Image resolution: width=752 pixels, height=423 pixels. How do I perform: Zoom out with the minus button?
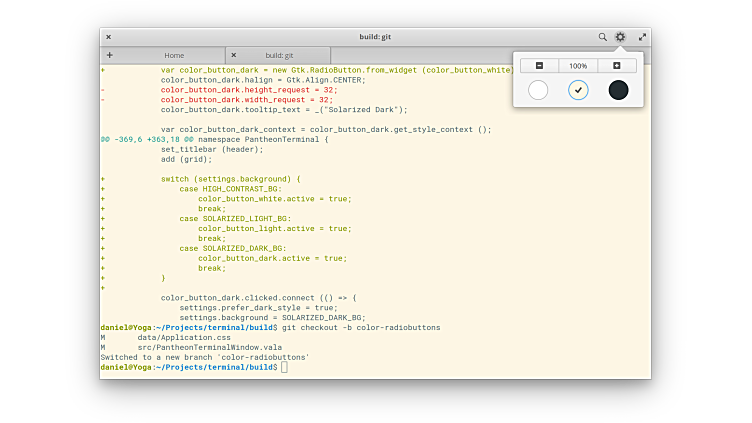539,66
